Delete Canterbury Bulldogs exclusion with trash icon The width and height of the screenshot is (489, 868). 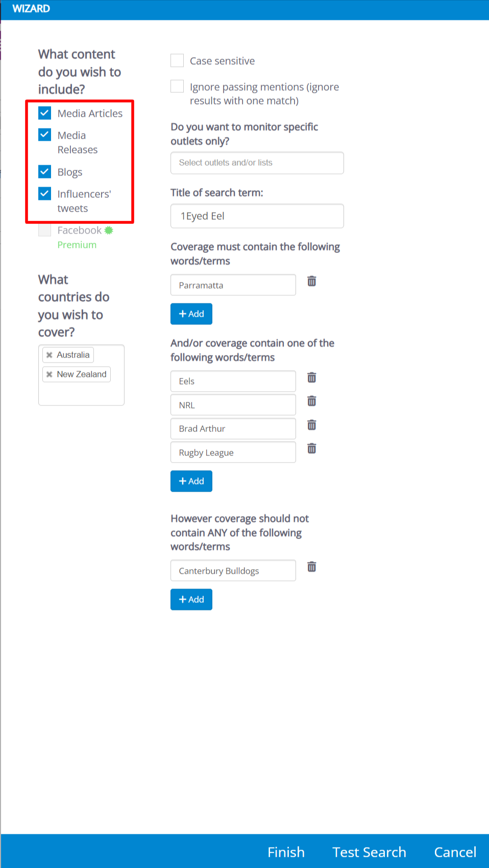click(311, 567)
